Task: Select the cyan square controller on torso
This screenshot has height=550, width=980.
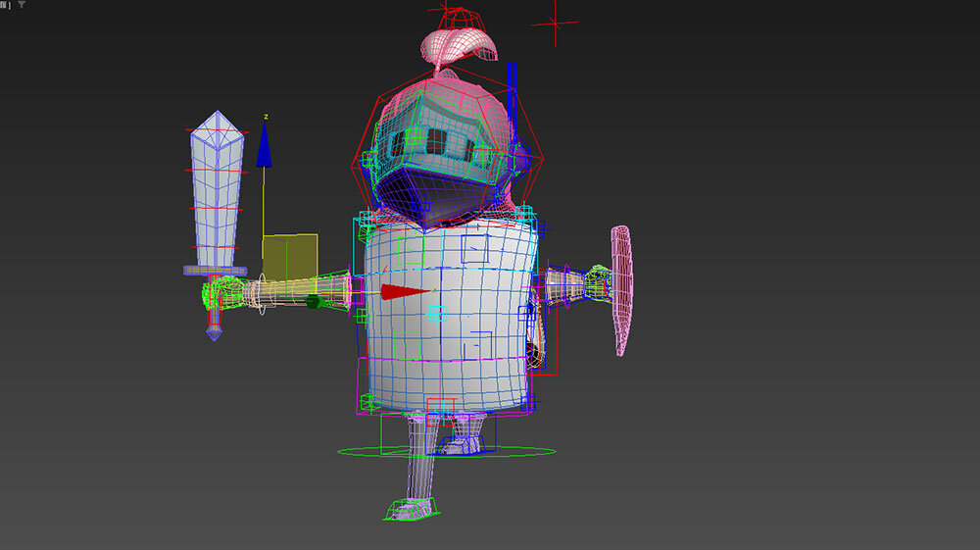Action: [x=436, y=314]
